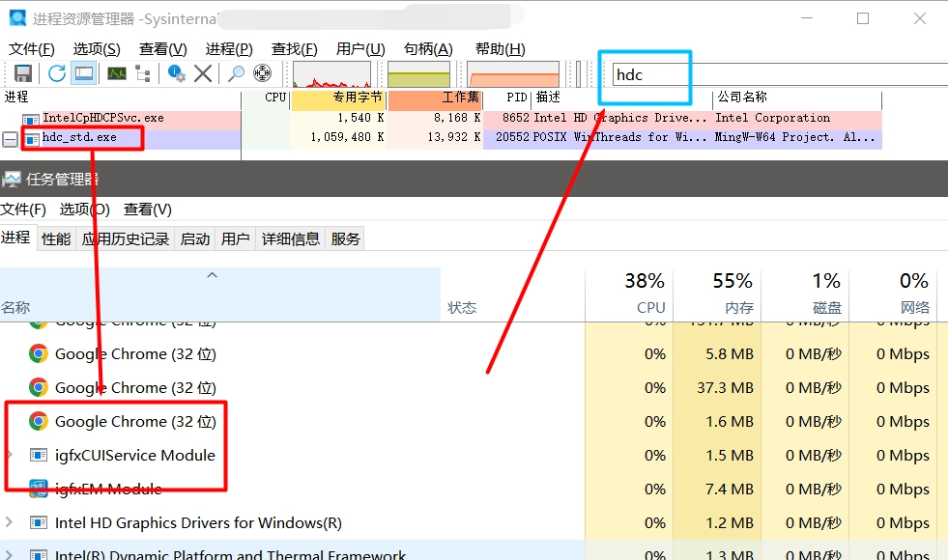The image size is (948, 560).
Task: Click Chrome icon in the 1.6 MB row
Action: (38, 421)
